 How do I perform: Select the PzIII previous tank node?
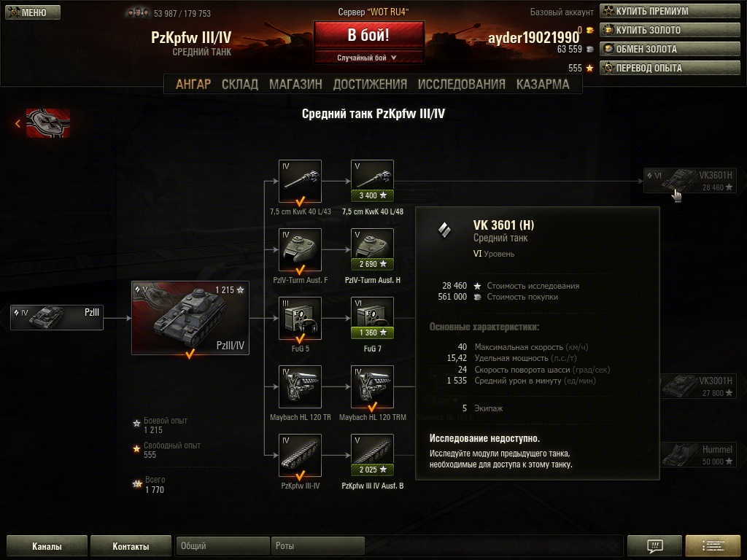[57, 318]
